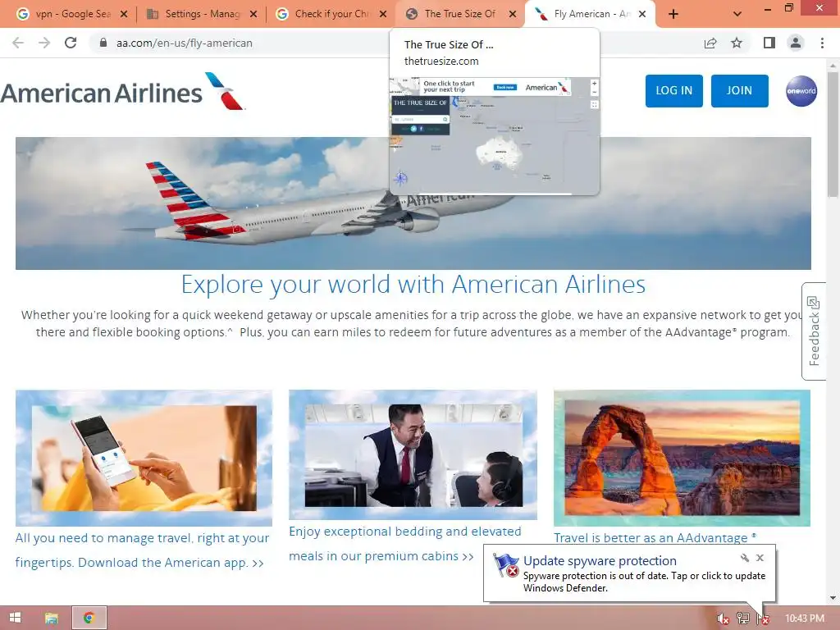
Task: Open the Download the American app link
Action: [142, 550]
